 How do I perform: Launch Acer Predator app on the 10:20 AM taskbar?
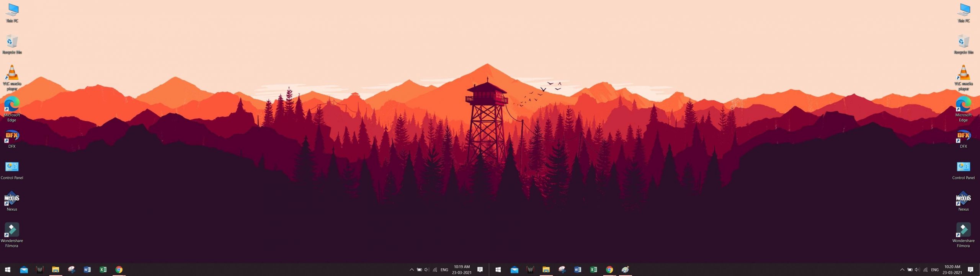tap(530, 269)
